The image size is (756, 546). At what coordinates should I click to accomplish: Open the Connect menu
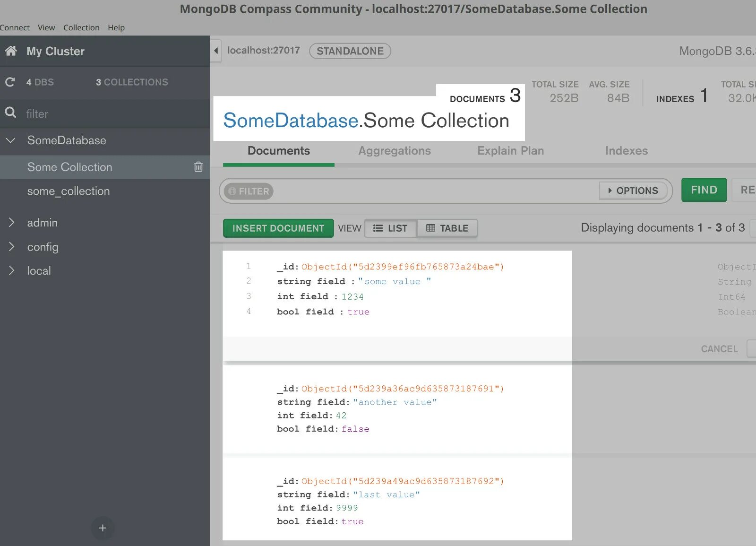point(15,27)
